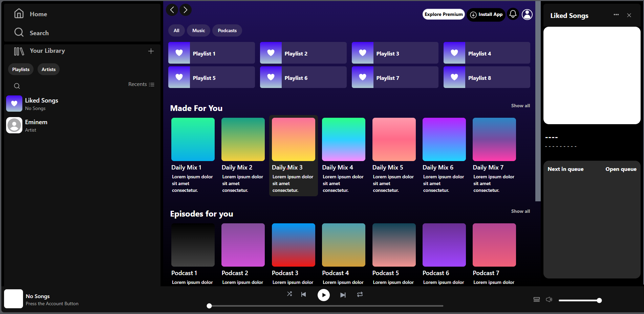Click the Explore Premium button
This screenshot has height=314, width=644.
[x=444, y=14]
